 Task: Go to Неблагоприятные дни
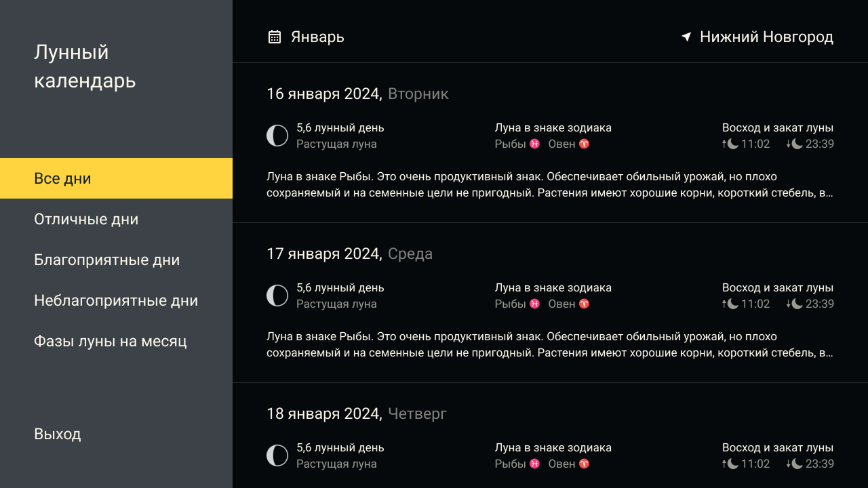(116, 300)
